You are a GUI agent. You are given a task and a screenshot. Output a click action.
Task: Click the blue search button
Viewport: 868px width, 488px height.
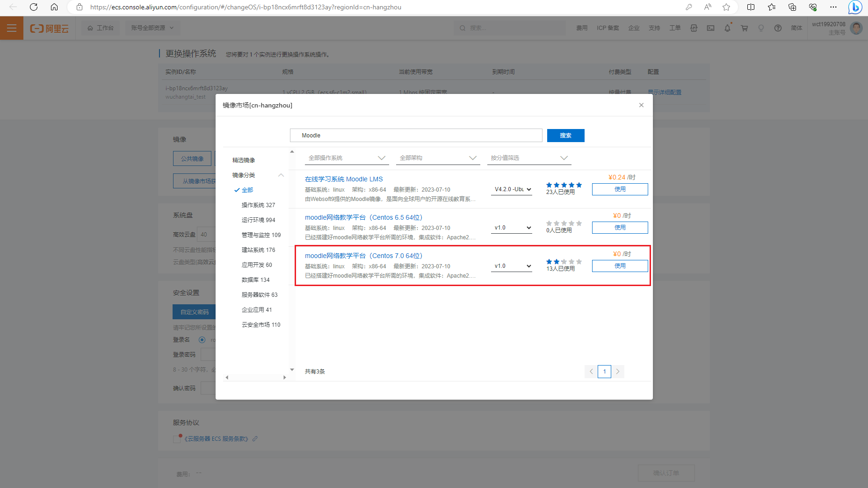[x=566, y=136]
